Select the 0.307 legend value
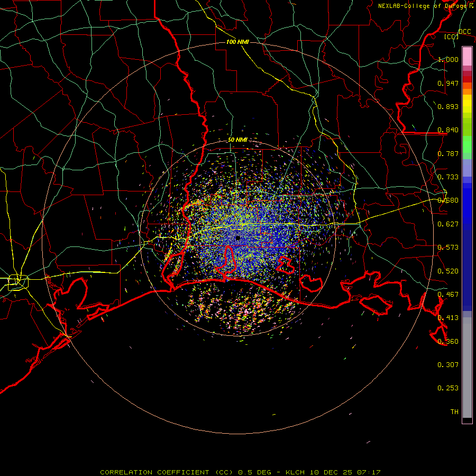 pyautogui.click(x=448, y=365)
